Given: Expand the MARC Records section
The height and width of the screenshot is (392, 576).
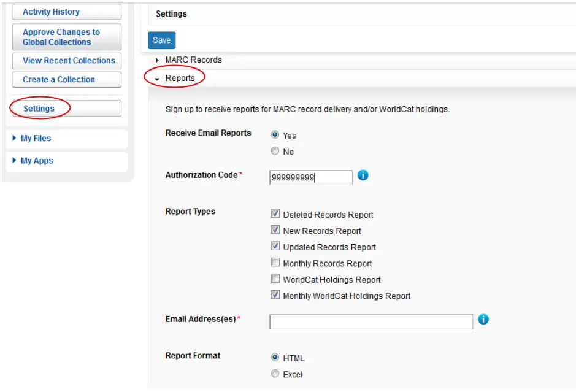Looking at the screenshot, I should click(x=193, y=60).
